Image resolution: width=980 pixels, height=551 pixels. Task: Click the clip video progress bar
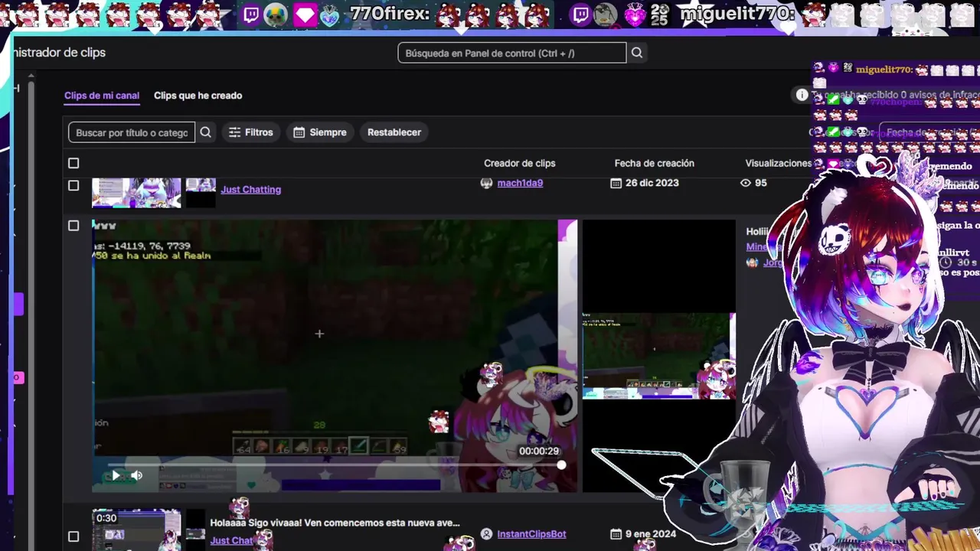[x=334, y=465]
